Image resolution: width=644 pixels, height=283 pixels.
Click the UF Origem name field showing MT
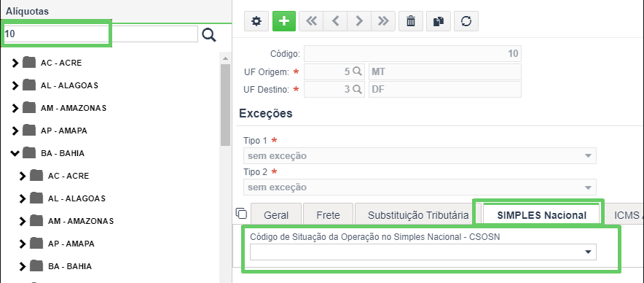(445, 71)
